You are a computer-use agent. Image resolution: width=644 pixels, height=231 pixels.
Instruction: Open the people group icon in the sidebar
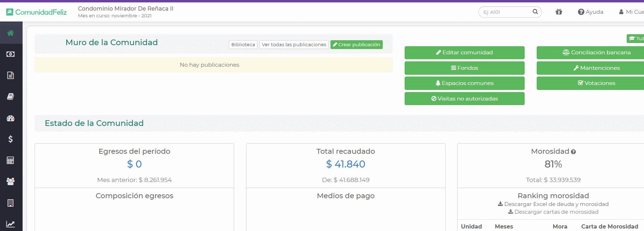click(11, 181)
